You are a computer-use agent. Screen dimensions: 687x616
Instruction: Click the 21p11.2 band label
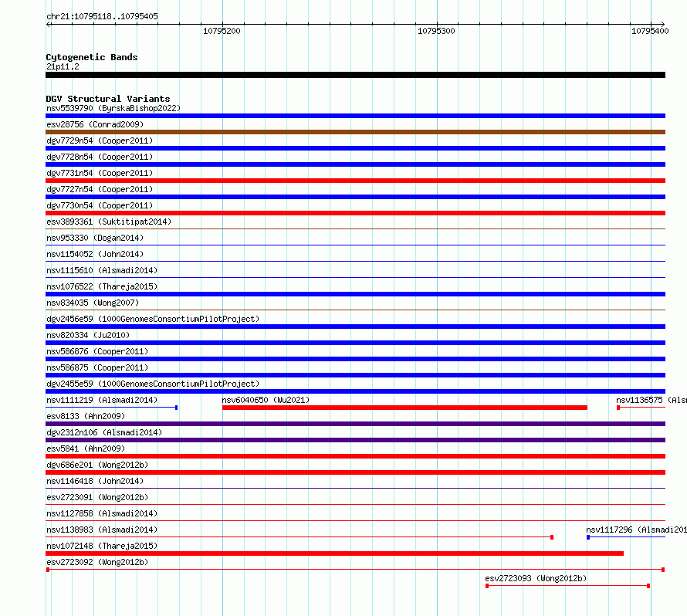tap(63, 66)
